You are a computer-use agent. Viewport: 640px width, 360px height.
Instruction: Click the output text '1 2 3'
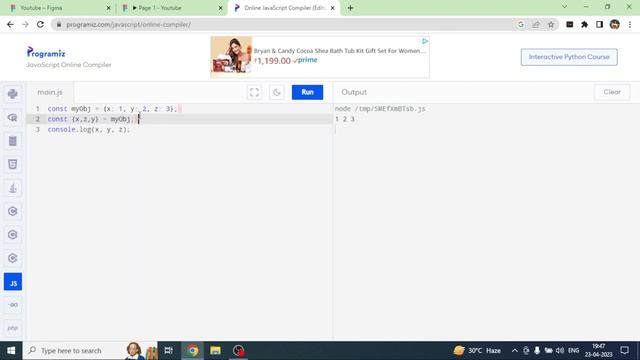coord(344,119)
